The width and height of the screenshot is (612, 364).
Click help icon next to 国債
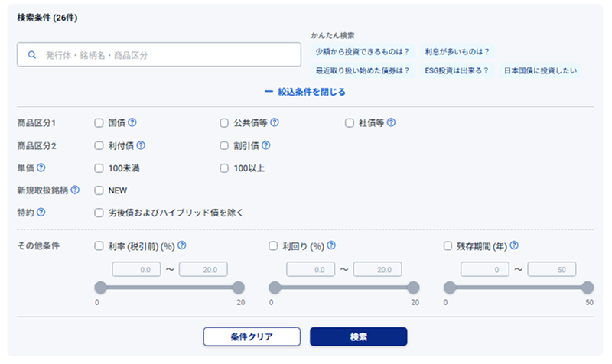tap(132, 122)
